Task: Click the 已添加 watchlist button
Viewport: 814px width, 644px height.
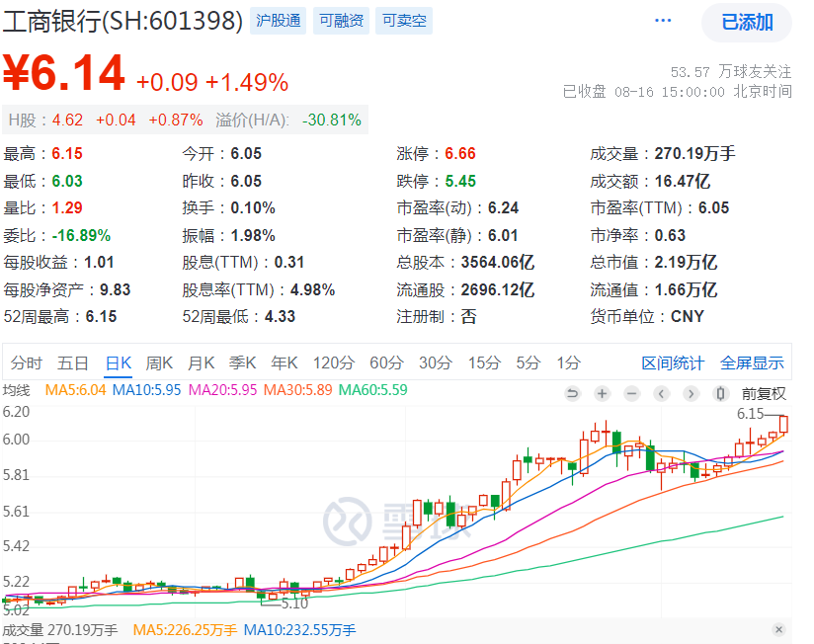Action: click(x=747, y=23)
